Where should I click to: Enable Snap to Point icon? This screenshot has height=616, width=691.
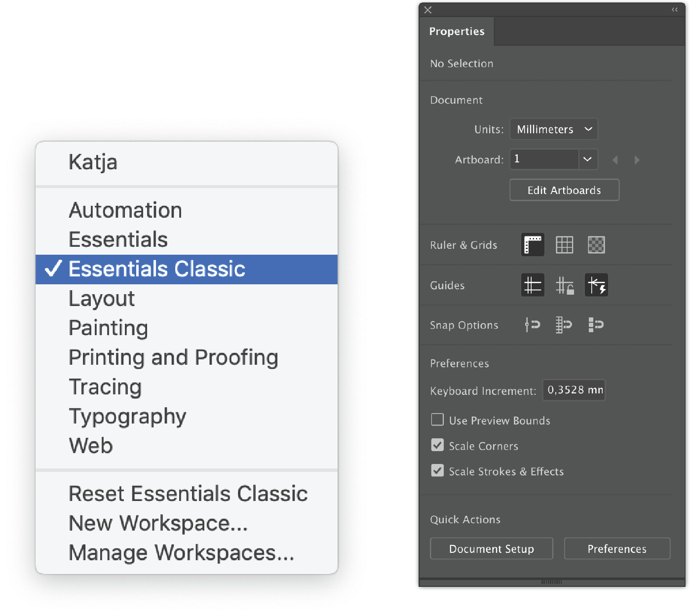click(533, 325)
